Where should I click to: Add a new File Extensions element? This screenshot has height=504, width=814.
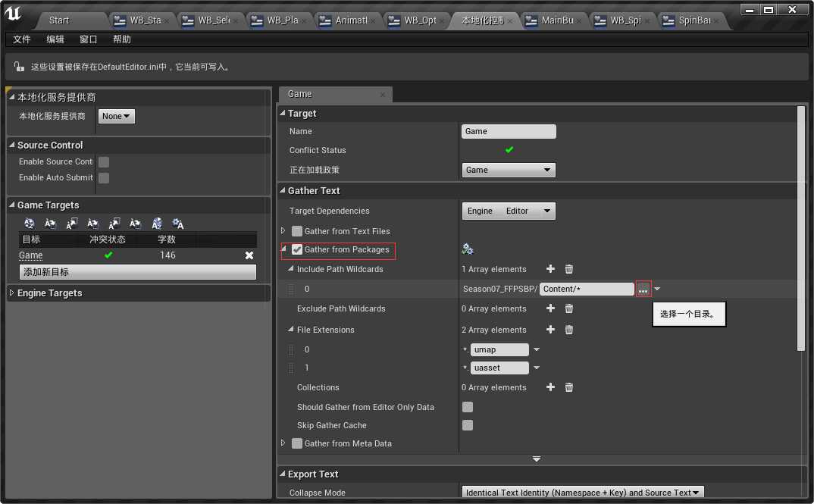(x=550, y=330)
